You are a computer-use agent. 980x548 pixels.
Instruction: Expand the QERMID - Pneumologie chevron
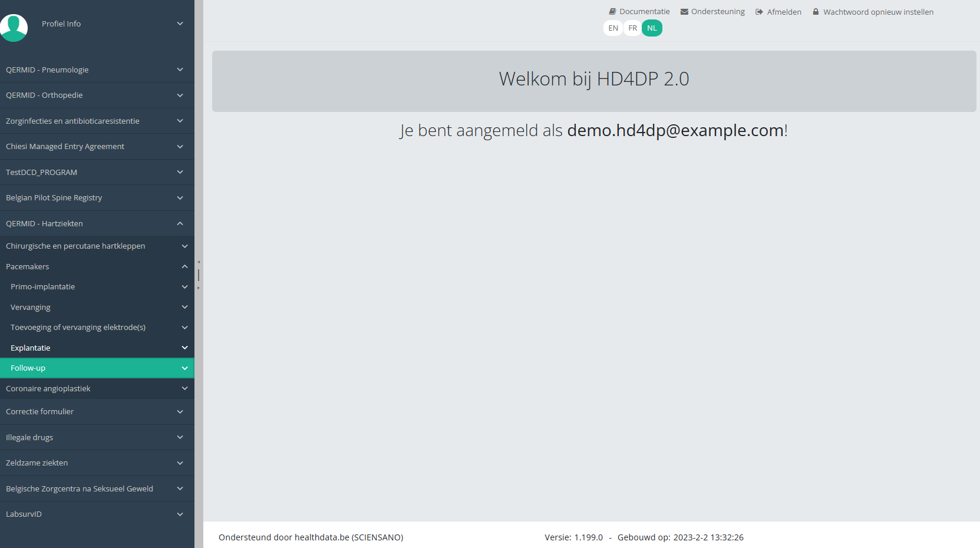180,70
